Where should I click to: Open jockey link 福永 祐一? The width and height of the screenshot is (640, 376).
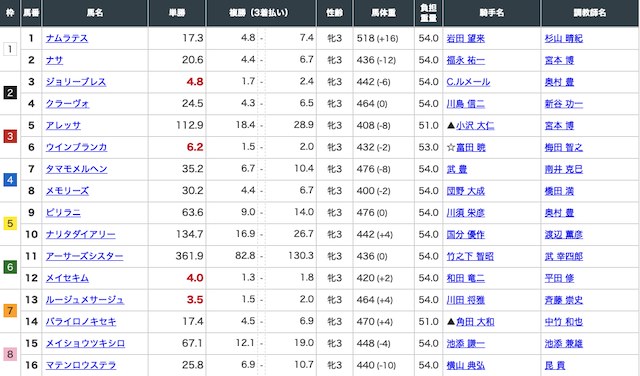click(465, 60)
